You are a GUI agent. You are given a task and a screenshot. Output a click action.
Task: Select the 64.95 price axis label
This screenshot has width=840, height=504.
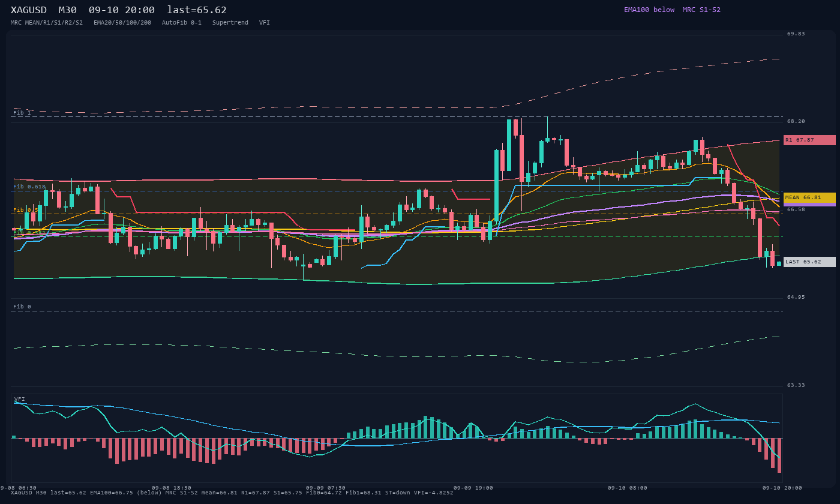[x=796, y=297]
